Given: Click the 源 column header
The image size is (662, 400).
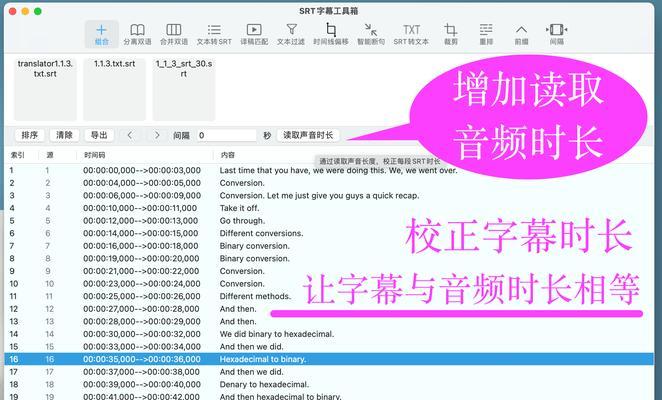Looking at the screenshot, I should (50, 155).
